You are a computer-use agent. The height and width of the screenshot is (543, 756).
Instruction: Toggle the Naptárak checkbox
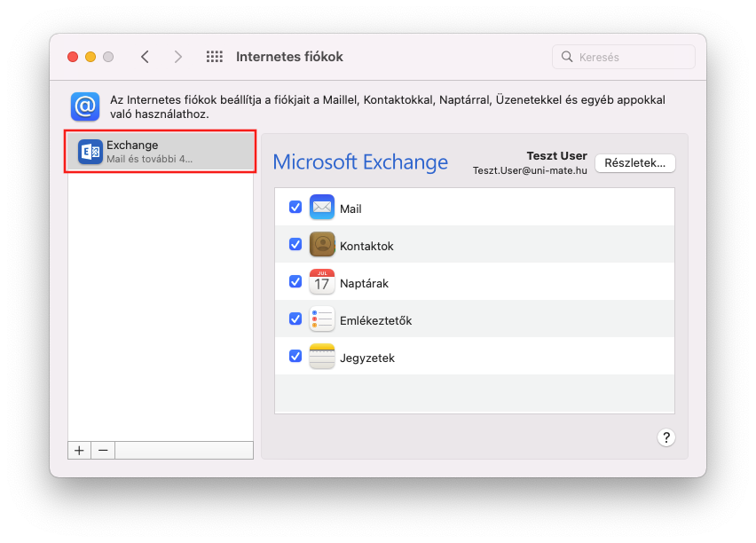[295, 282]
